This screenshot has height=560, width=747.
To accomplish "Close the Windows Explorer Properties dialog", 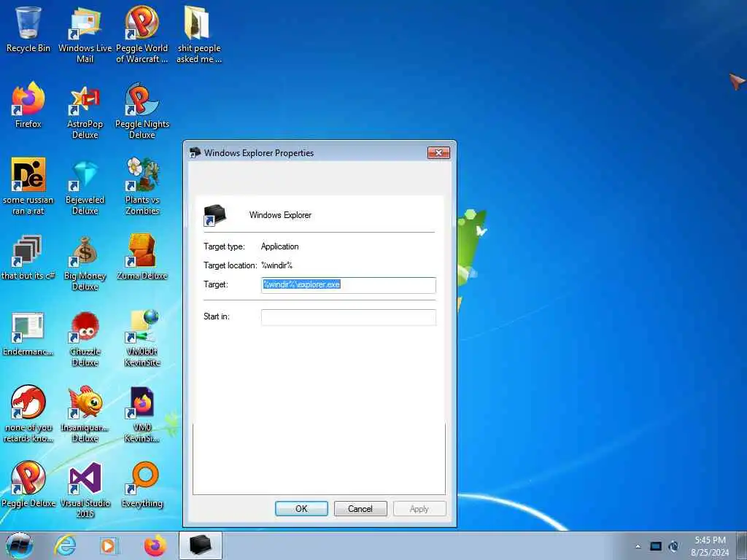I will 438,152.
